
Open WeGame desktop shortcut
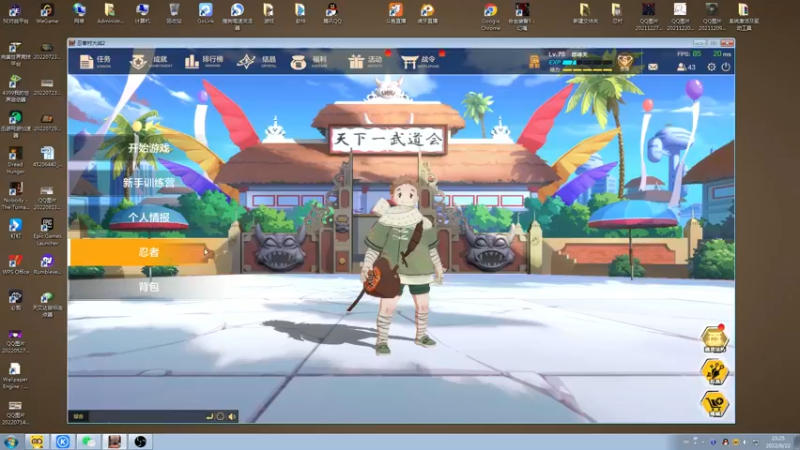coord(46,13)
